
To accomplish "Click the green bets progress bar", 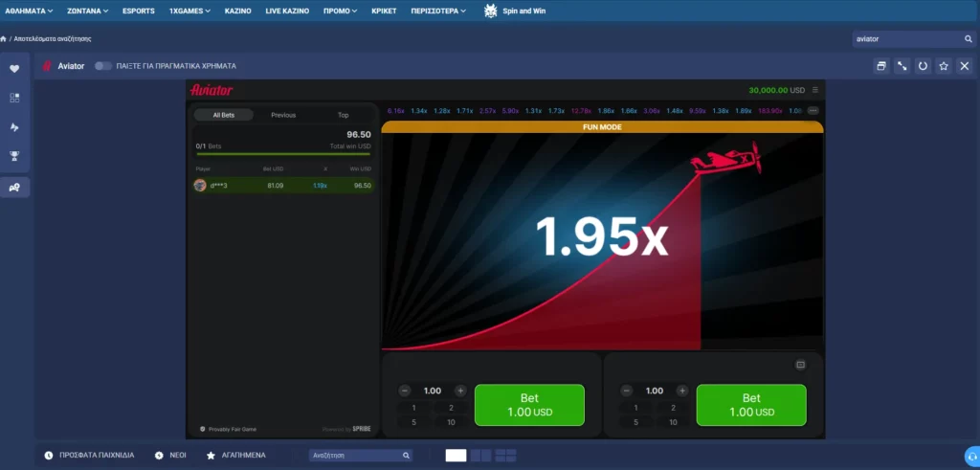I will pyautogui.click(x=283, y=154).
